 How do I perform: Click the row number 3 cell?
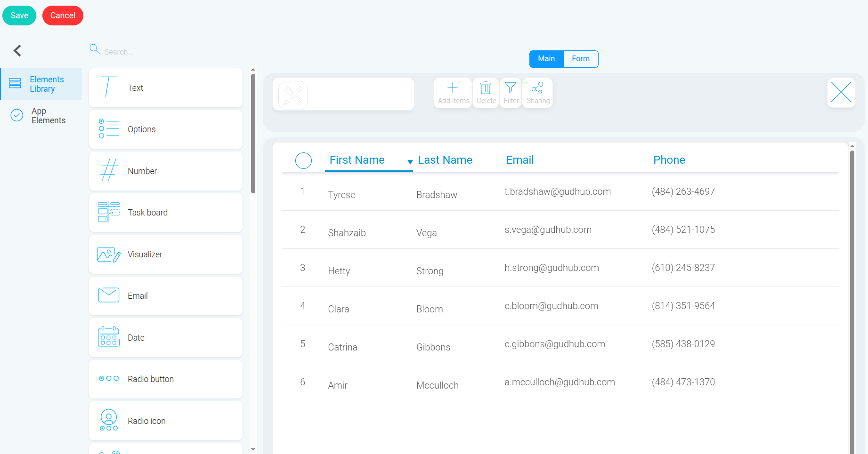tap(303, 268)
